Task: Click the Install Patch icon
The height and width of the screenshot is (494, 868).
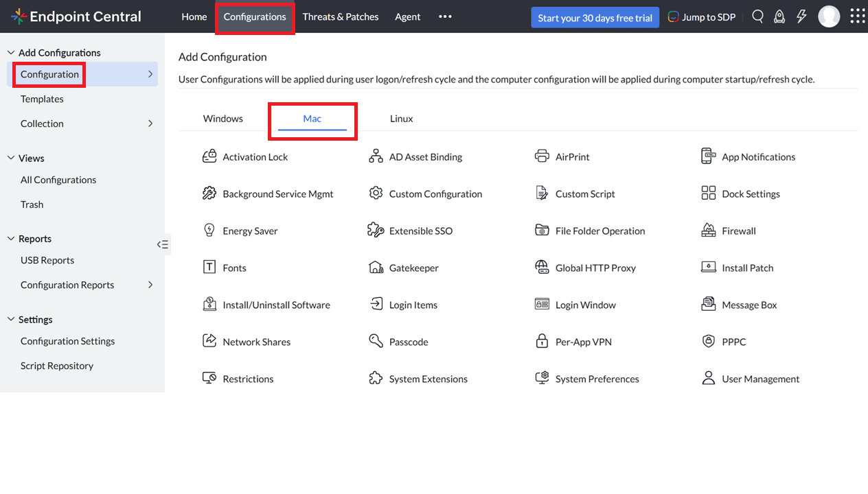Action: 709,268
